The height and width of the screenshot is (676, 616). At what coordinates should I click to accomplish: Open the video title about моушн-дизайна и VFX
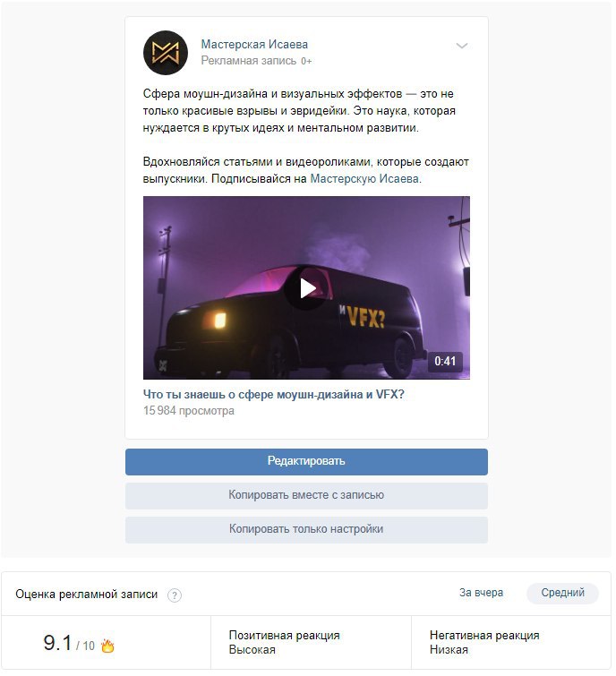pyautogui.click(x=273, y=395)
